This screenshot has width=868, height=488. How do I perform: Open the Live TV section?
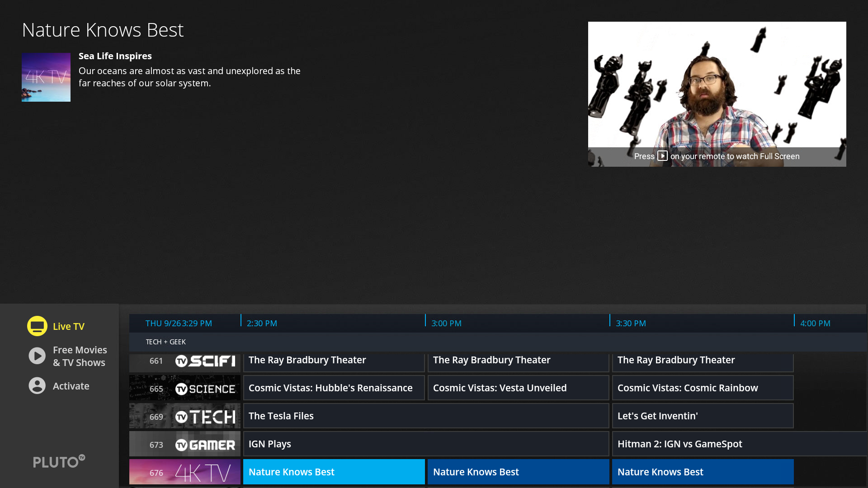point(69,326)
